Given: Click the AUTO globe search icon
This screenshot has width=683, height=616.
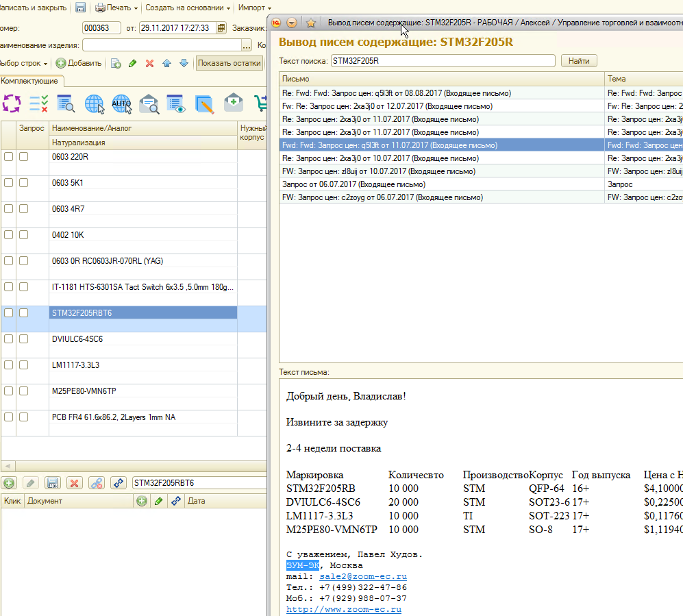Looking at the screenshot, I should (x=121, y=103).
